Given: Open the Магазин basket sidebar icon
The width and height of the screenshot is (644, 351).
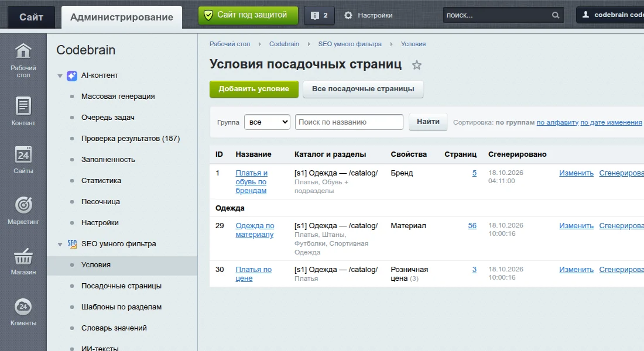Looking at the screenshot, I should pos(23,256).
